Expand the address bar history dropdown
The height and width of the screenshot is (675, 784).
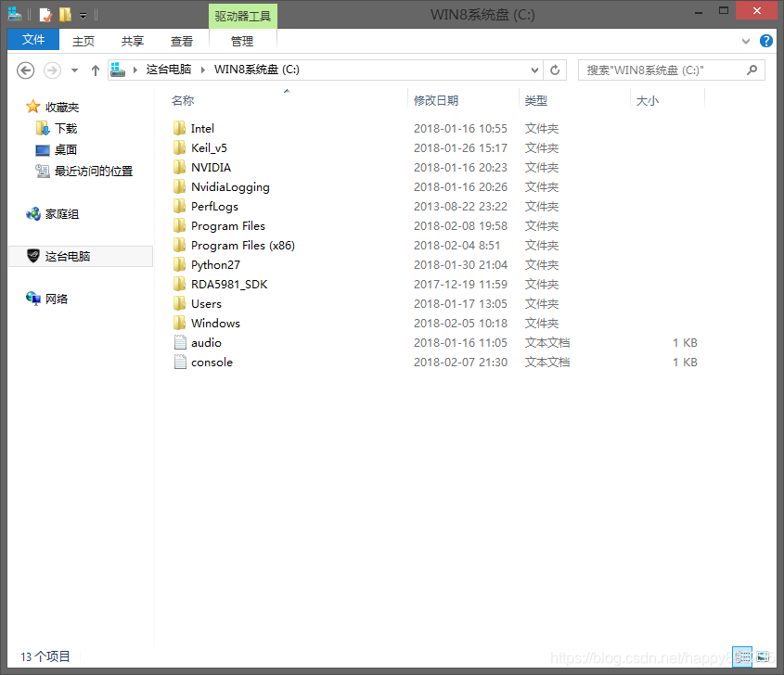(534, 70)
